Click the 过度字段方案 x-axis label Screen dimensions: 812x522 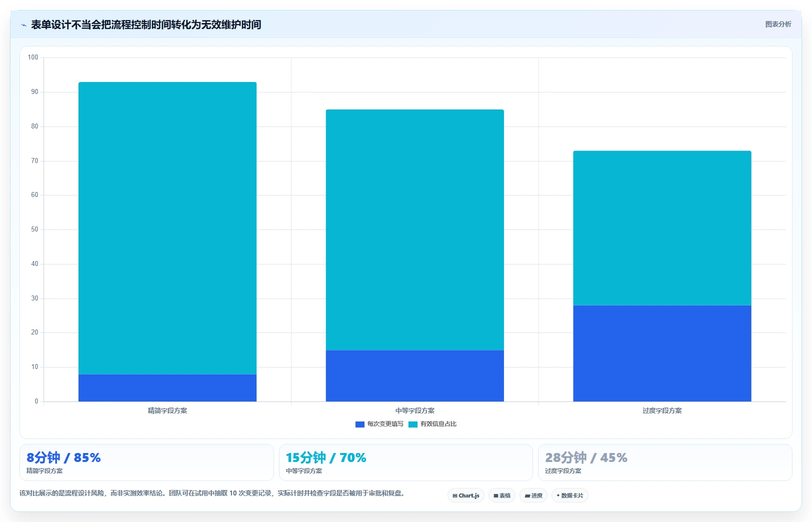point(662,410)
